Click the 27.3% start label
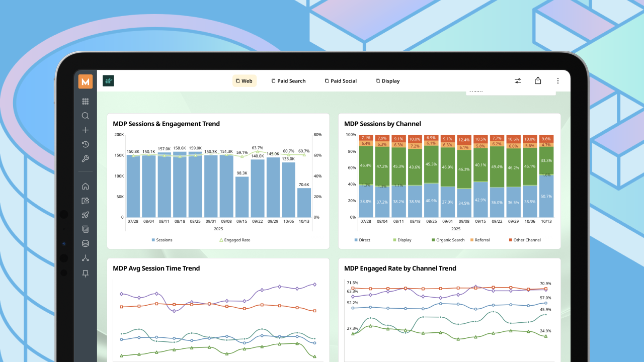Screen dimensions: 644x362 (x=352, y=328)
